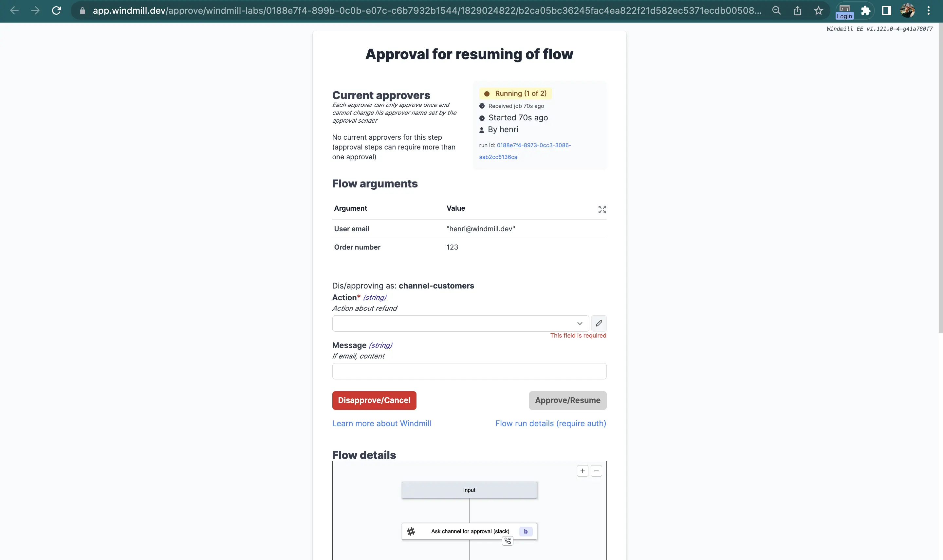Open the 'Learn more about Windmill' link
Viewport: 943px width, 560px height.
pos(381,423)
